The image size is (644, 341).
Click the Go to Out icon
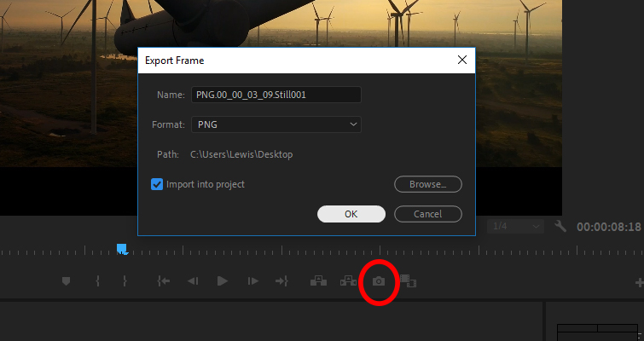pyautogui.click(x=281, y=281)
